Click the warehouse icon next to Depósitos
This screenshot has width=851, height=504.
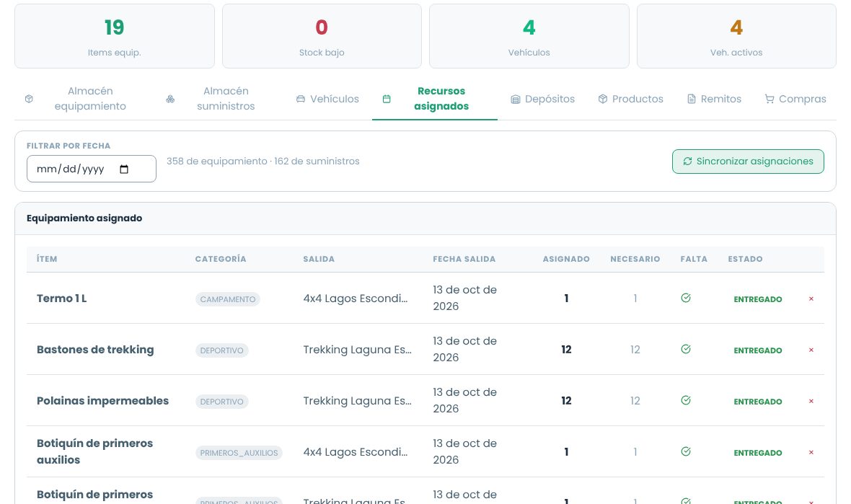pyautogui.click(x=515, y=100)
